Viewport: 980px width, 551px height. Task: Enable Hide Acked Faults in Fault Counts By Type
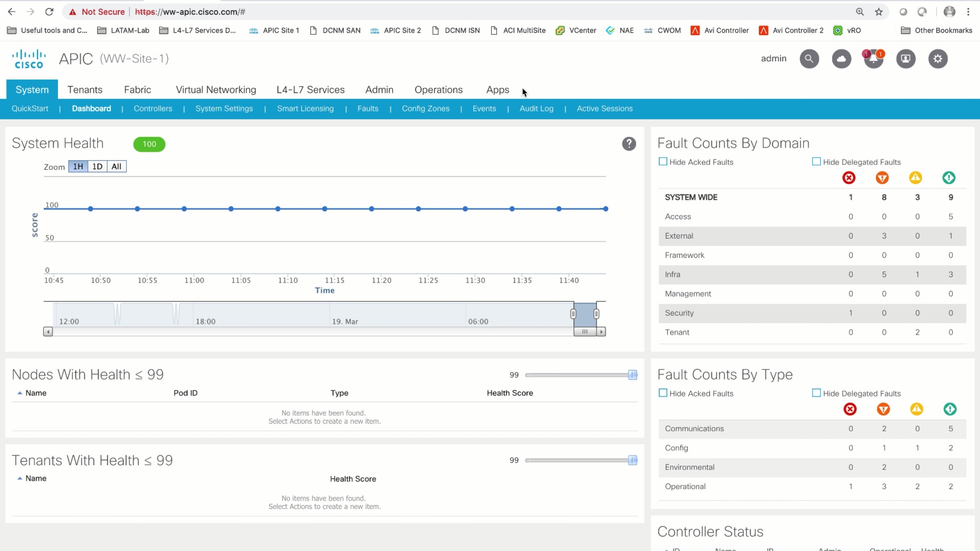click(663, 393)
